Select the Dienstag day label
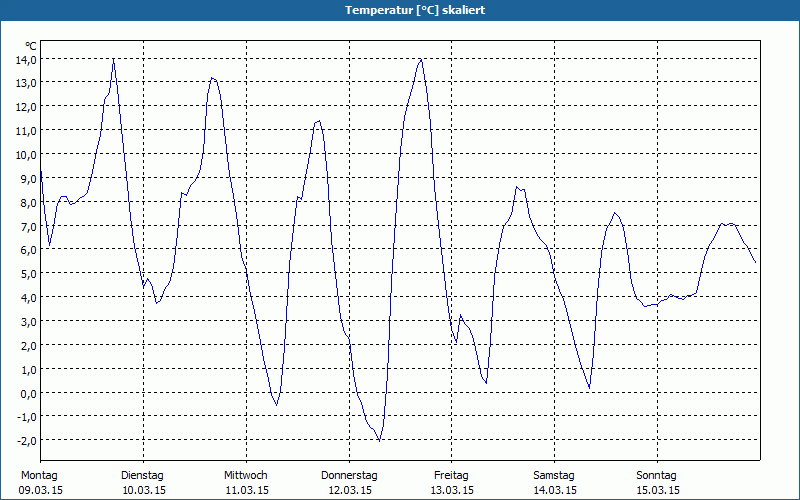The image size is (800, 500). pos(142,475)
